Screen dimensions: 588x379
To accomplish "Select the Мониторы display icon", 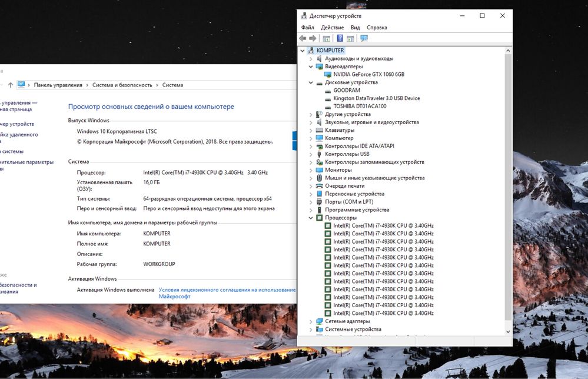I will [x=319, y=170].
